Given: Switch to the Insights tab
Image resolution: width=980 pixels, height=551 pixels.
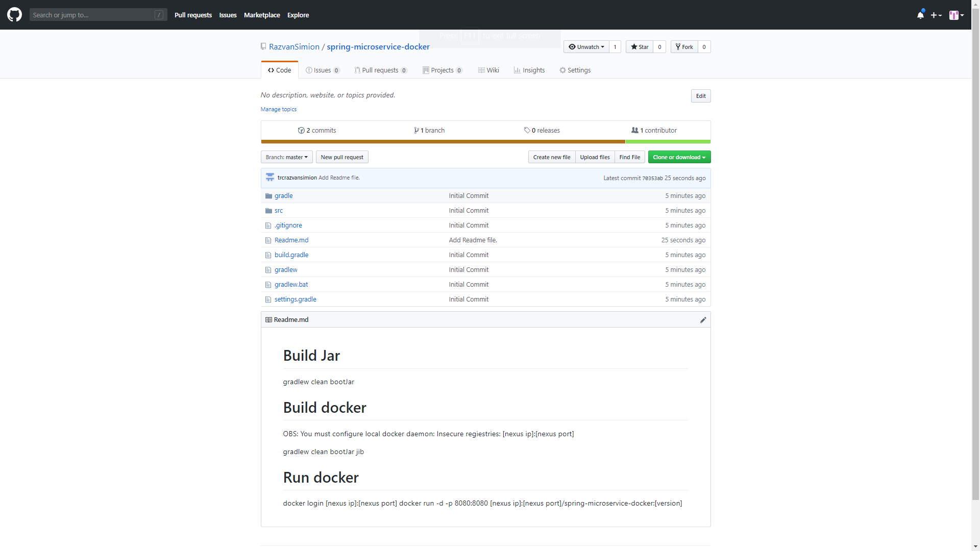Looking at the screenshot, I should pos(529,70).
